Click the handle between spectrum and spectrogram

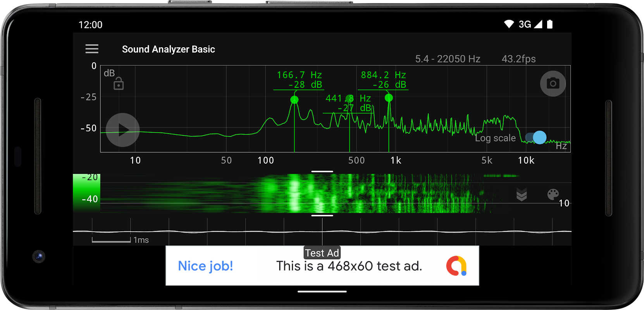322,171
